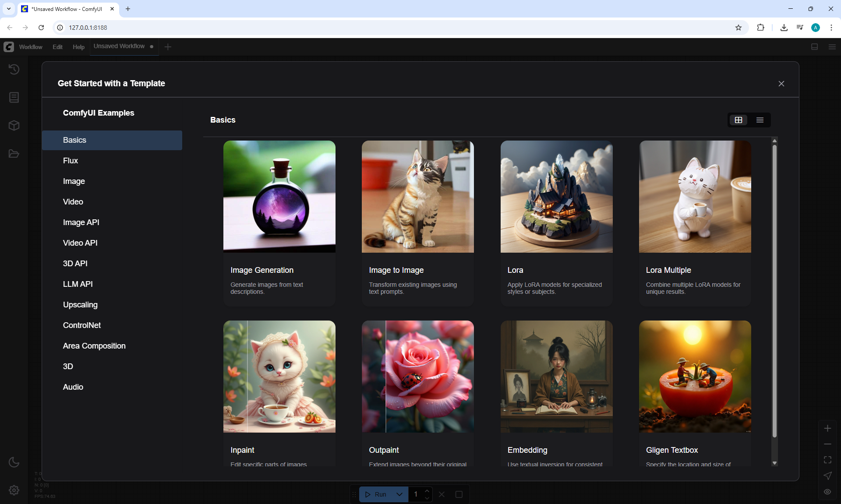This screenshot has height=504, width=841.
Task: Open the node library sidebar icon
Action: coord(14,97)
